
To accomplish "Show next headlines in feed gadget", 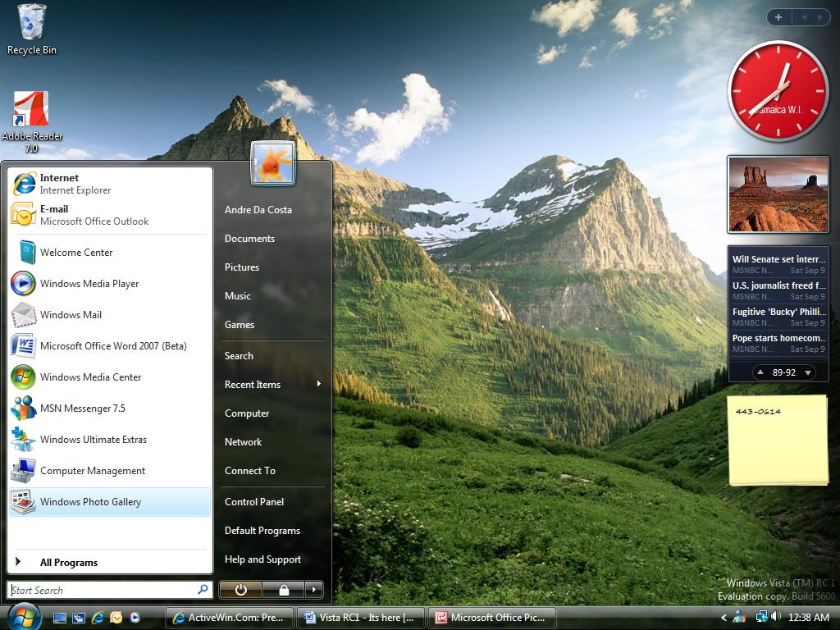I will click(x=808, y=372).
